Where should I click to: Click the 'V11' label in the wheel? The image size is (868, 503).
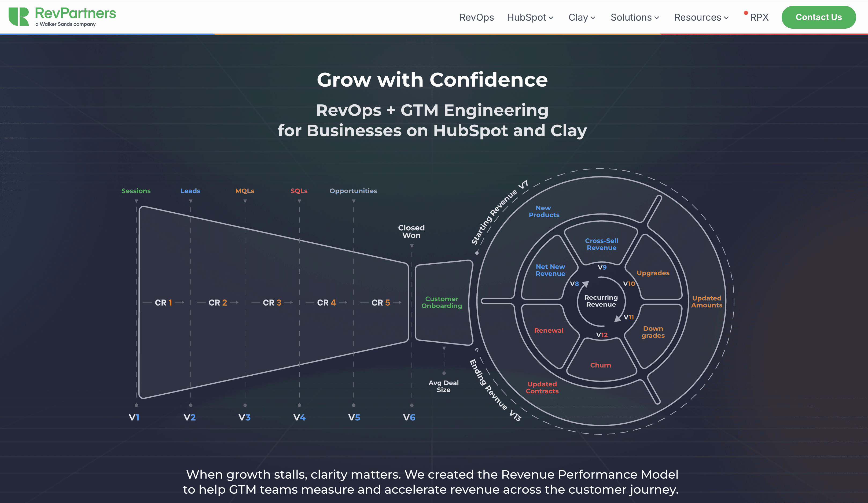[629, 317]
